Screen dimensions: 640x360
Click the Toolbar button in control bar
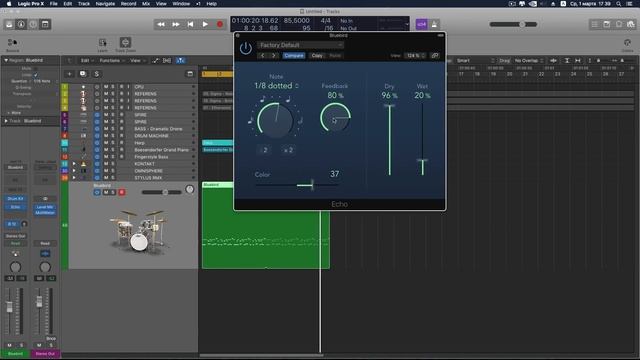[45, 24]
